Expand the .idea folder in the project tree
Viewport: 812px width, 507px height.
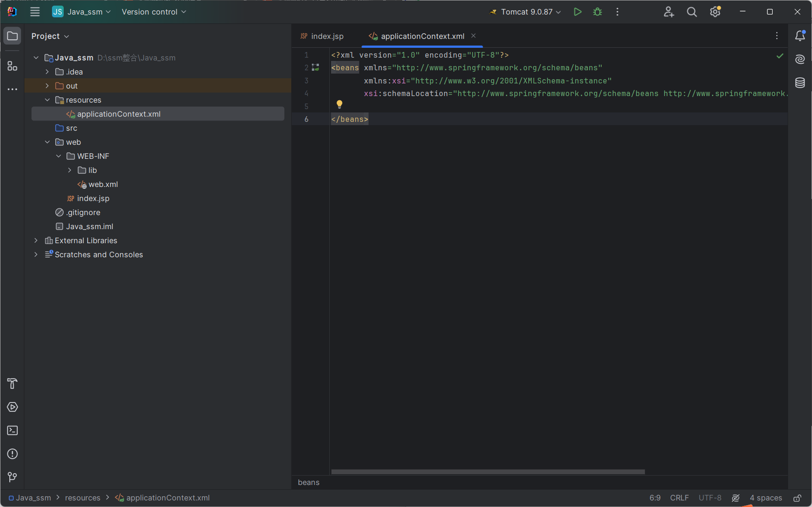pyautogui.click(x=47, y=72)
